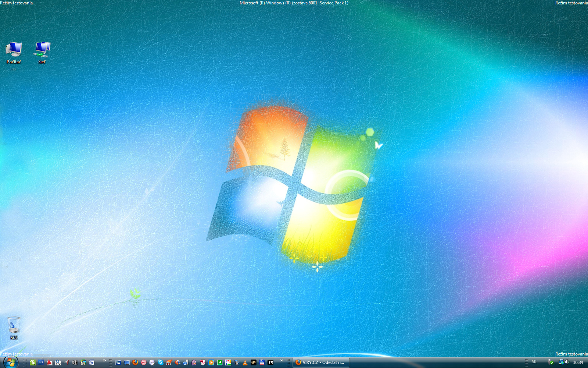Open the Word document shortcut icon
This screenshot has width=588, height=368.
(x=92, y=362)
